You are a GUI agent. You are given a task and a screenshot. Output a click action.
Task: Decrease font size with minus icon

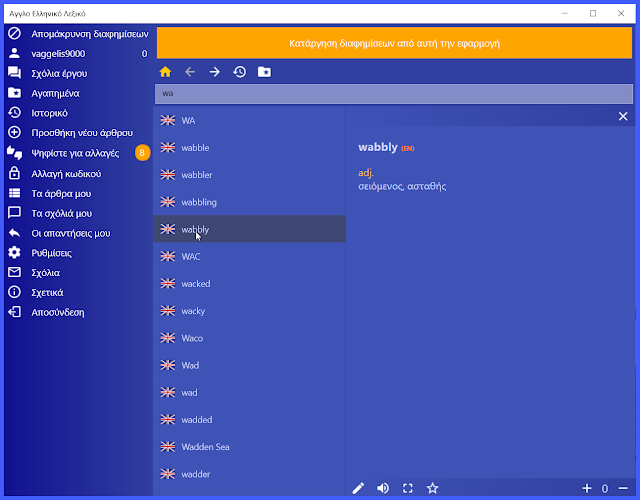(x=623, y=488)
